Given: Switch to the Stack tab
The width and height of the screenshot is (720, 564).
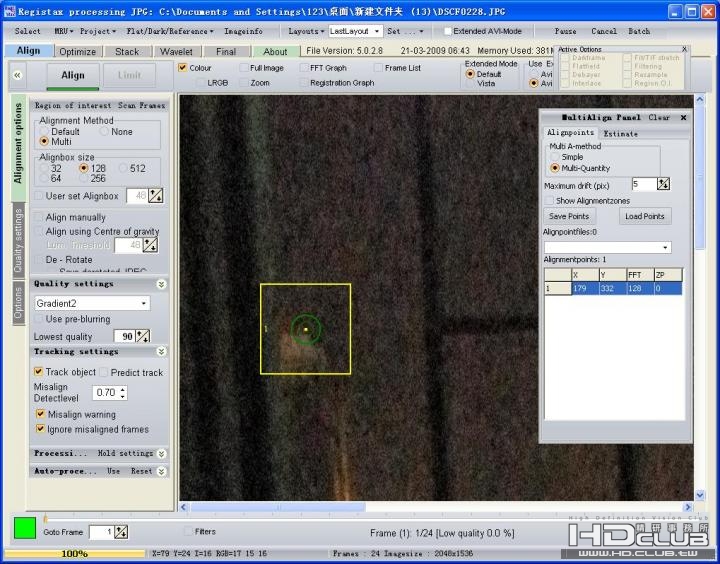Looking at the screenshot, I should [x=127, y=51].
